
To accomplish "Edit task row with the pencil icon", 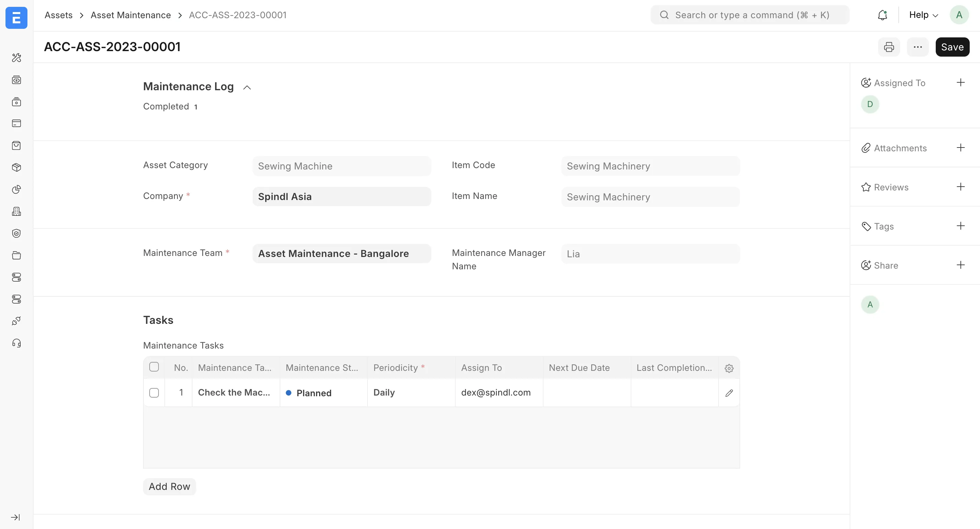I will (729, 393).
